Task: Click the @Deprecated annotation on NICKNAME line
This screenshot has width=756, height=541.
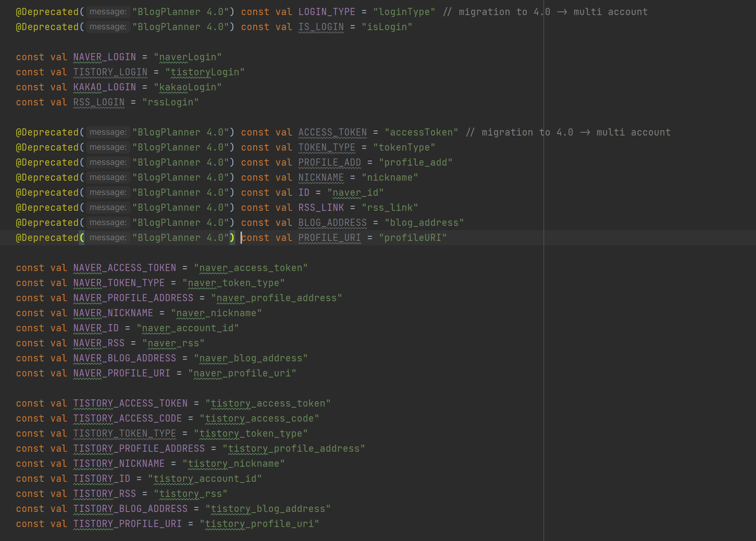Action: tap(47, 177)
